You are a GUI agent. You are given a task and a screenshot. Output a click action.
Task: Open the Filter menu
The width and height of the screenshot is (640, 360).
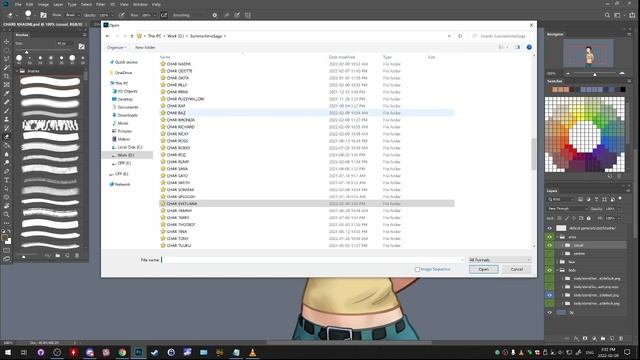pyautogui.click(x=100, y=4)
